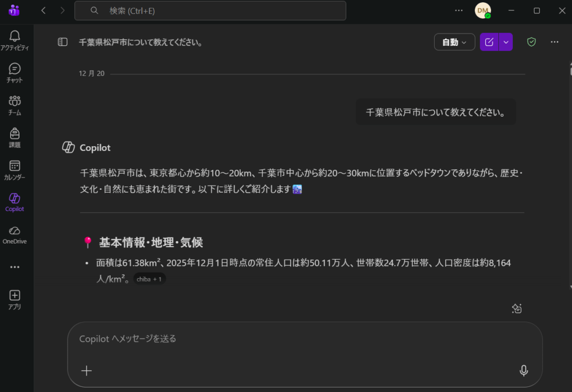Click the green shield protection icon
572x392 pixels.
pos(531,42)
